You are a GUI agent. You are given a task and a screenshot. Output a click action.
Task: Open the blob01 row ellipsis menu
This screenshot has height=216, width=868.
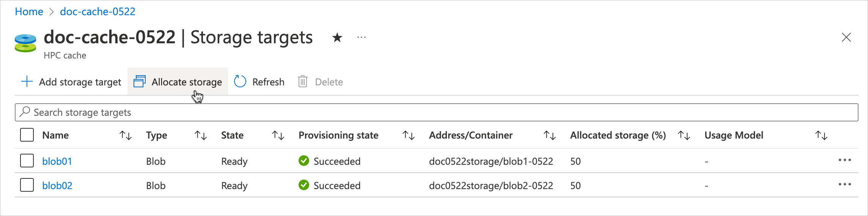click(844, 161)
